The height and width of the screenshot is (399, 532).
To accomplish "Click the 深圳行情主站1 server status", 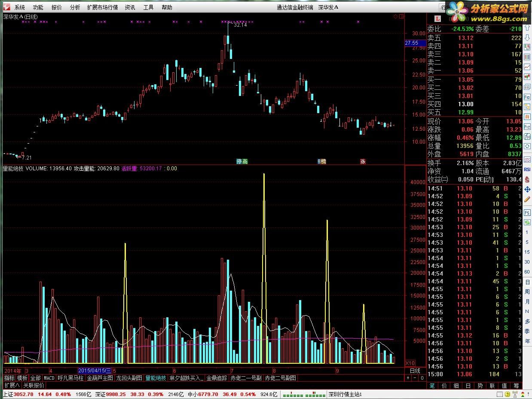I will point(345,394).
